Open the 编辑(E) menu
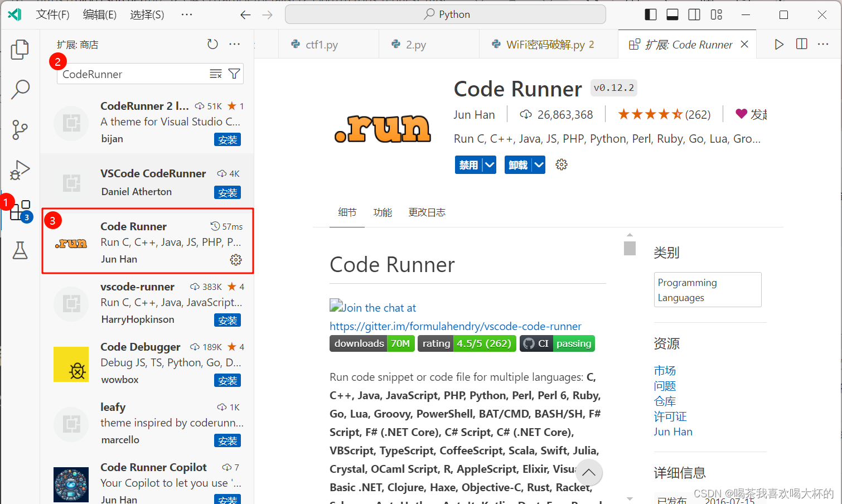The image size is (842, 504). coord(99,14)
